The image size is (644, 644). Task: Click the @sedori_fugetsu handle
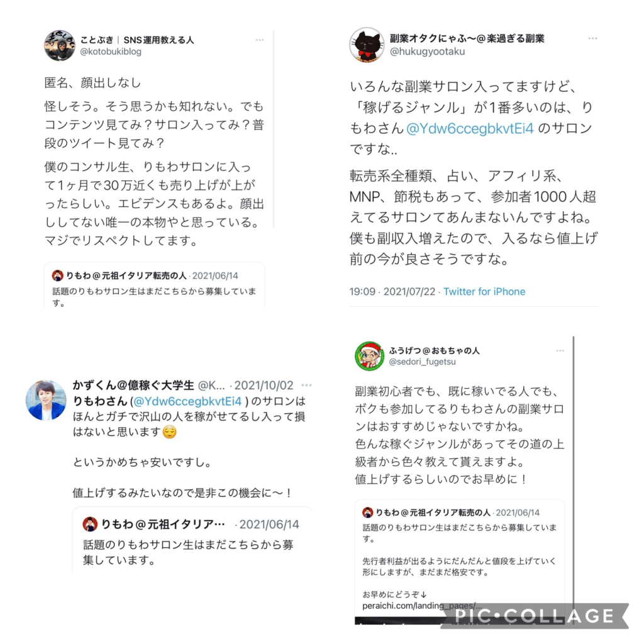coord(422,362)
